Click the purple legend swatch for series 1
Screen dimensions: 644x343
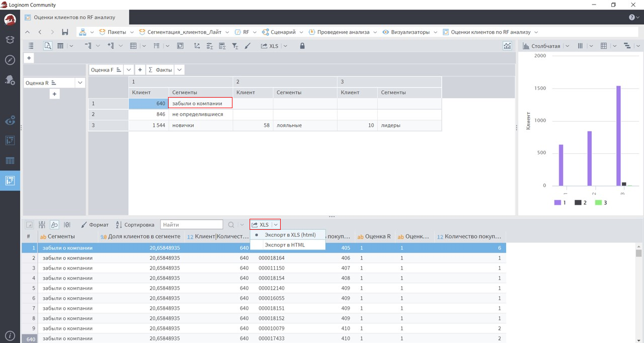(557, 203)
